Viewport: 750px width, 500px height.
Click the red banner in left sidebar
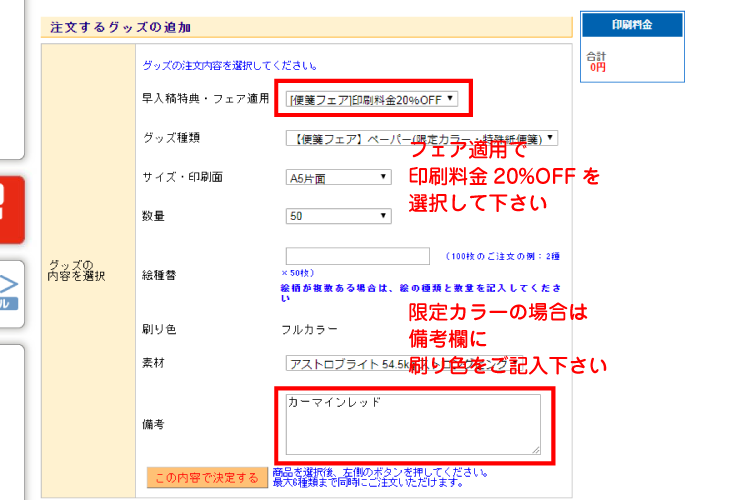11,210
